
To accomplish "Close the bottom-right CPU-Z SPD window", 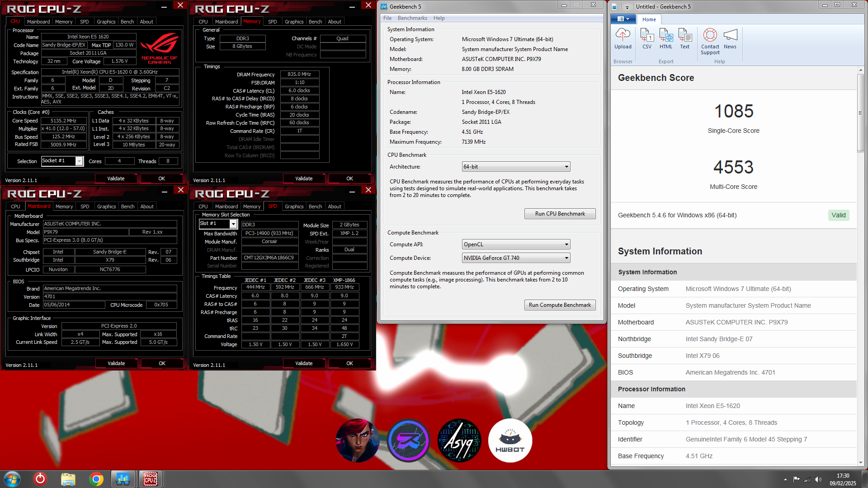I will click(x=368, y=190).
